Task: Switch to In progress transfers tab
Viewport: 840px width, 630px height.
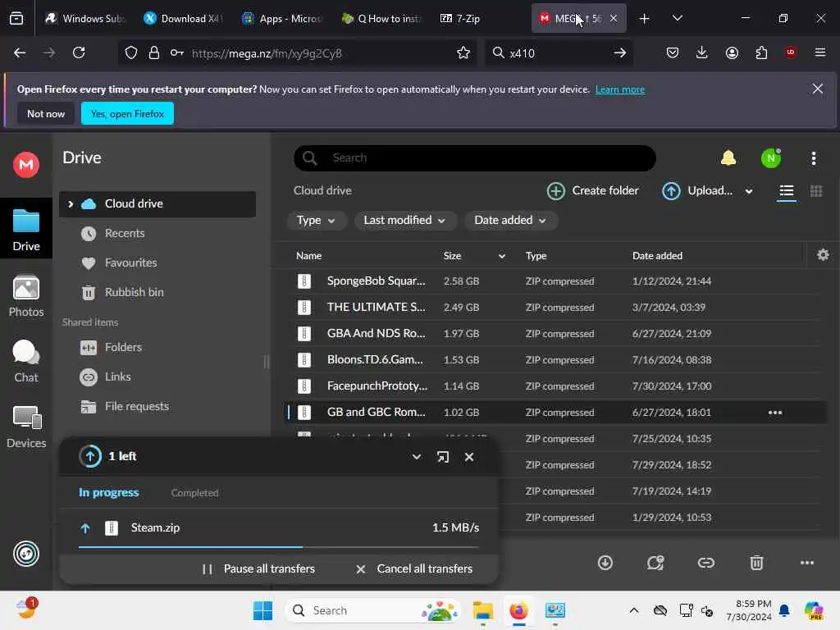Action: click(109, 492)
